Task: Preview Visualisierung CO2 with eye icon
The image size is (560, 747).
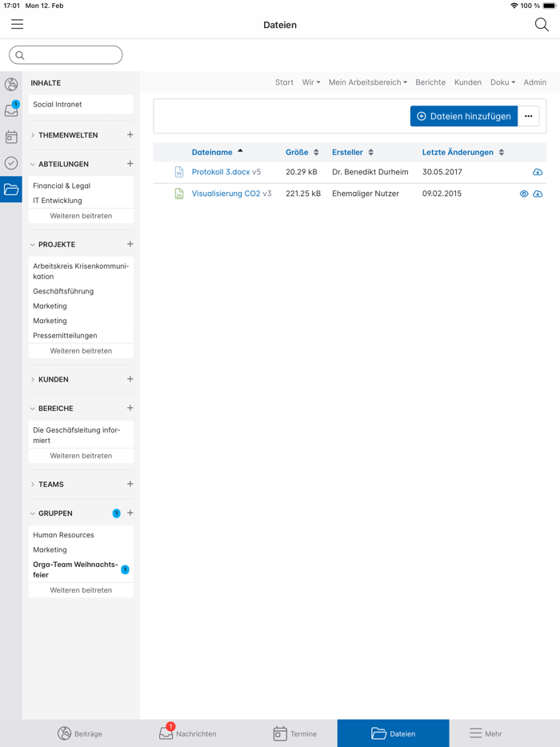Action: 524,194
